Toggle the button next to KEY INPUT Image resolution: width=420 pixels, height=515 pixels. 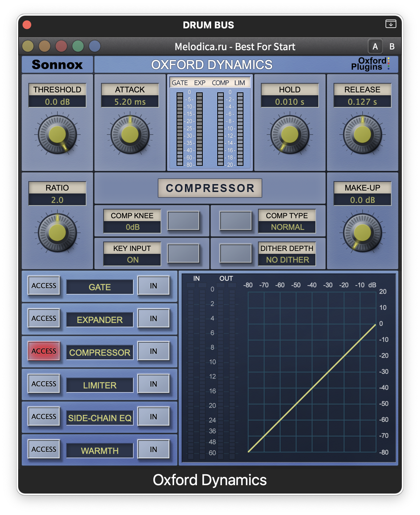click(x=183, y=253)
